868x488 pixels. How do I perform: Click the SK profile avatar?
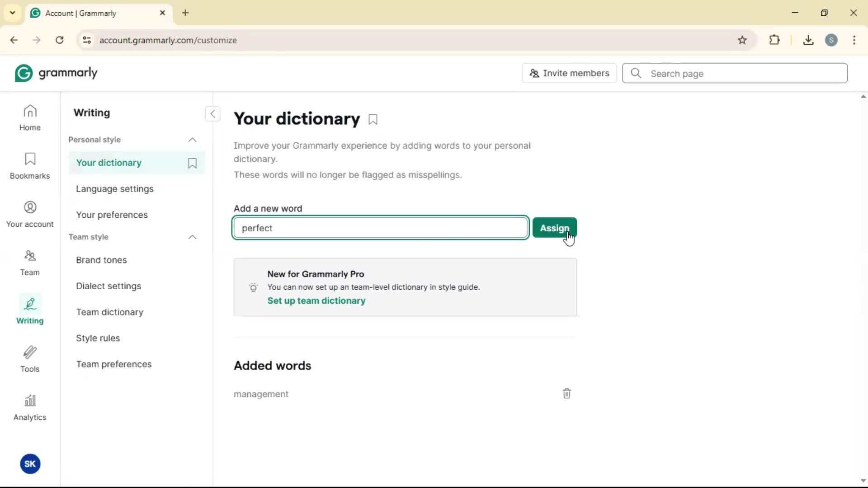(x=30, y=464)
